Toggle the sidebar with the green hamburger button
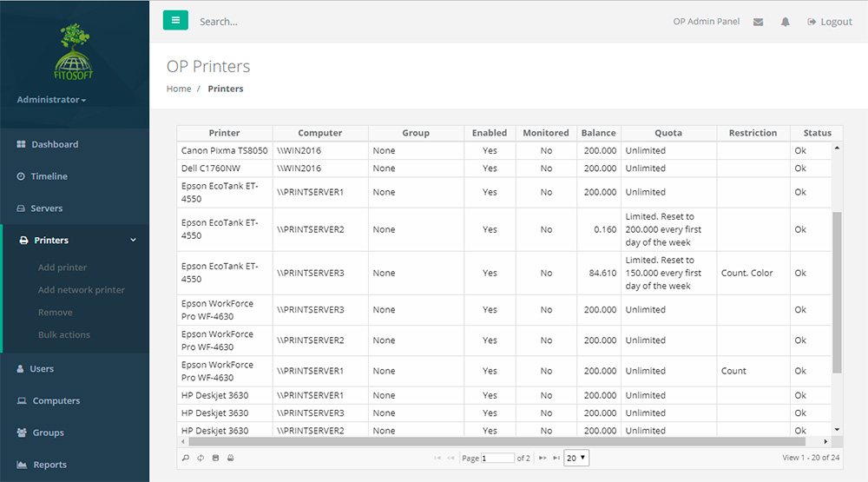The height and width of the screenshot is (482, 868). coord(175,21)
